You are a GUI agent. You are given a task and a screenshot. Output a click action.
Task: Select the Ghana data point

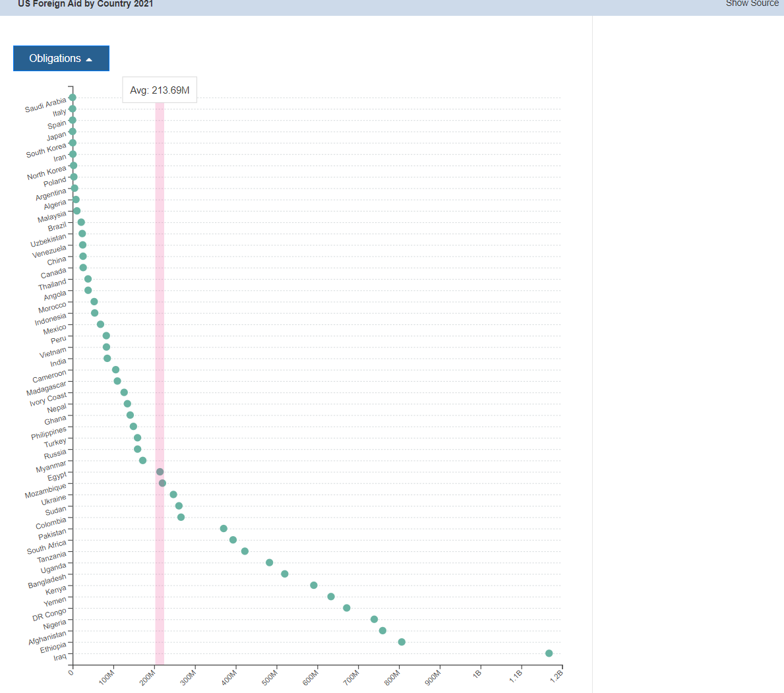tap(130, 415)
